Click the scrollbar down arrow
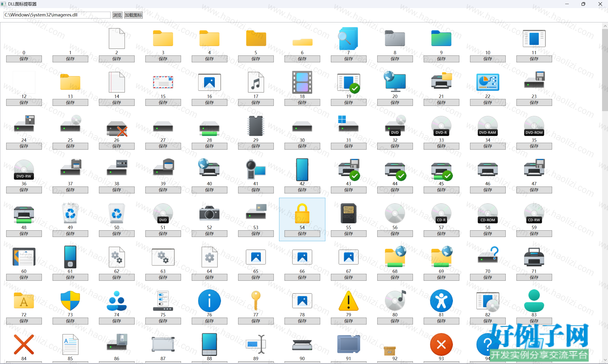Image resolution: width=608 pixels, height=364 pixels. pos(605,360)
